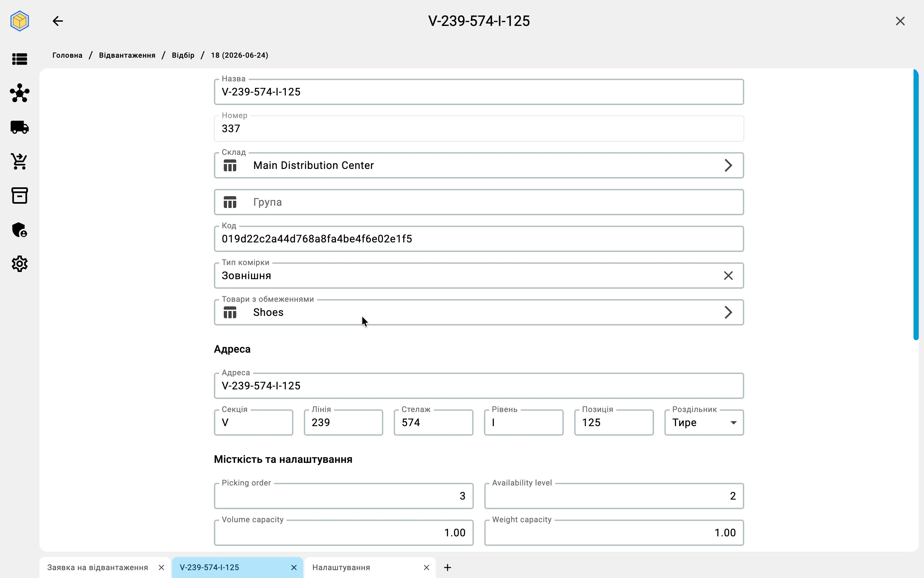
Task: Switch to the Налаштування tab
Action: coord(341,567)
